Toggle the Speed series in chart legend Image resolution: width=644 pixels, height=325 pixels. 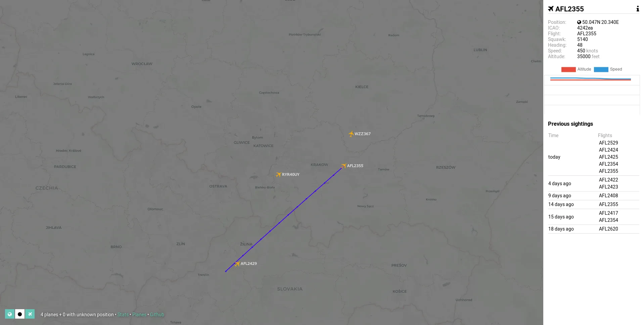point(608,69)
